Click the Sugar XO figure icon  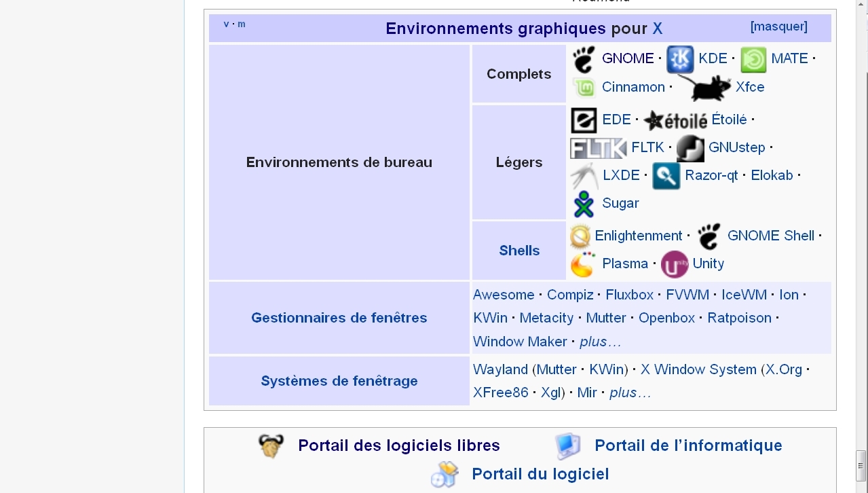(583, 204)
